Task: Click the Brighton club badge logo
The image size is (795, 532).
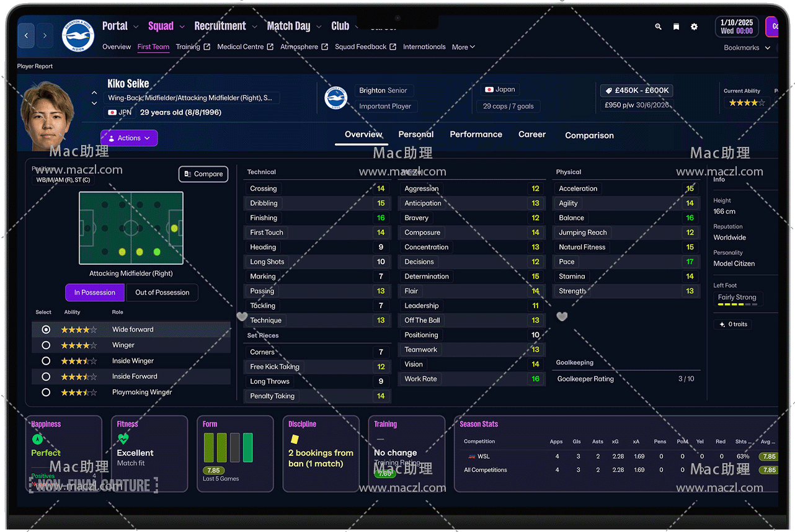Action: 78,36
